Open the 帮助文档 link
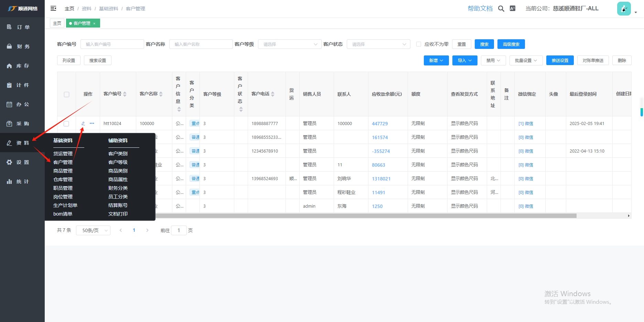The width and height of the screenshot is (644, 322). point(480,9)
